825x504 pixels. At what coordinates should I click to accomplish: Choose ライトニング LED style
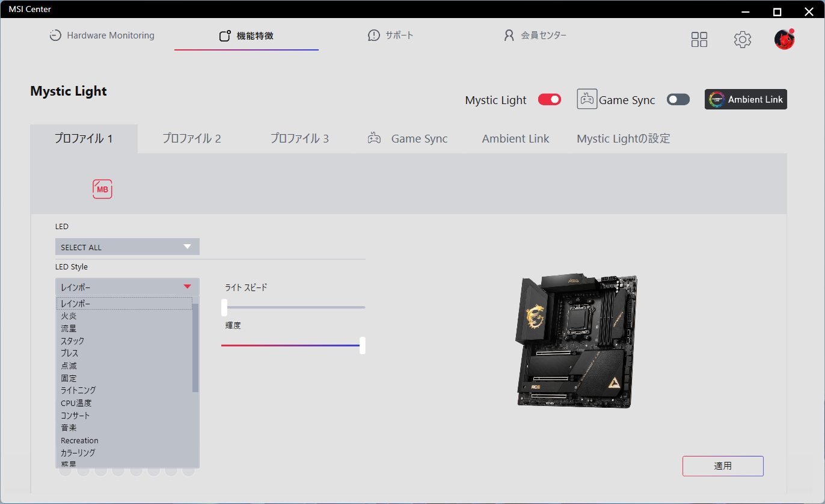124,390
